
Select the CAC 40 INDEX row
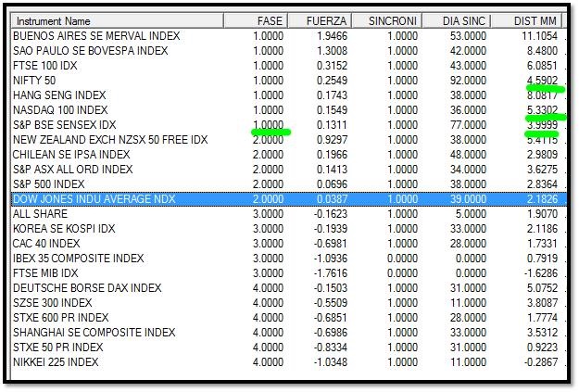[289, 243]
